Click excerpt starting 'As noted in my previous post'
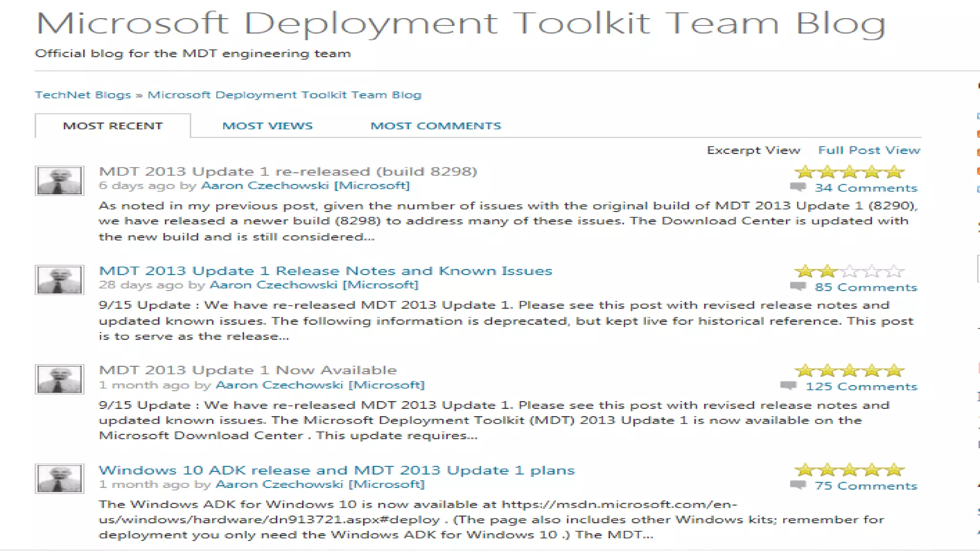980x551 pixels. click(x=508, y=221)
